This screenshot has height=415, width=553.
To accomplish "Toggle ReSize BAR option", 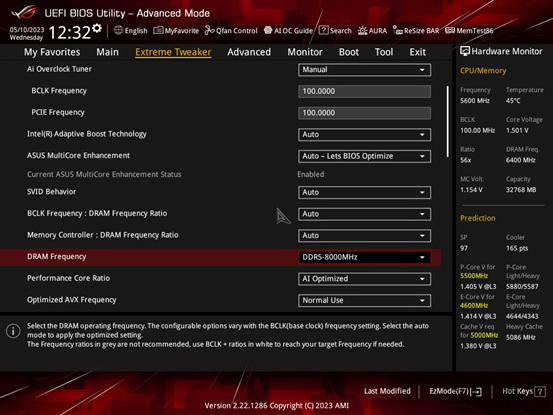I will coord(416,31).
